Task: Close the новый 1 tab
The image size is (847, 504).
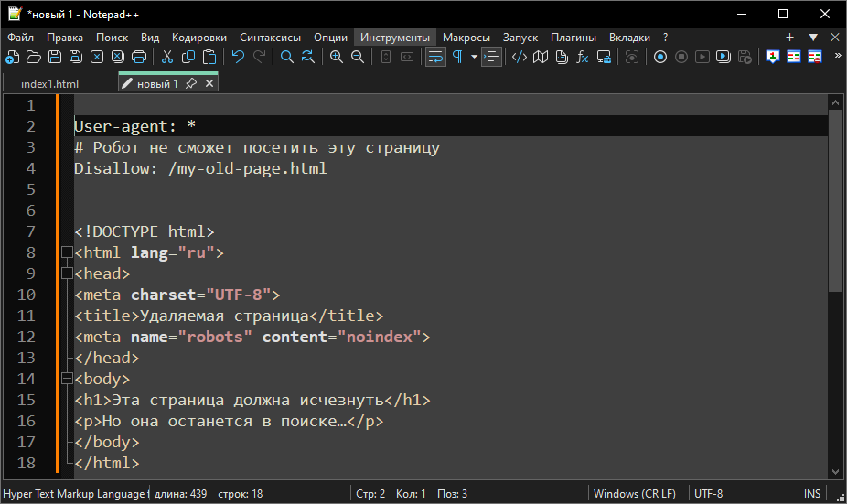Action: click(x=209, y=83)
